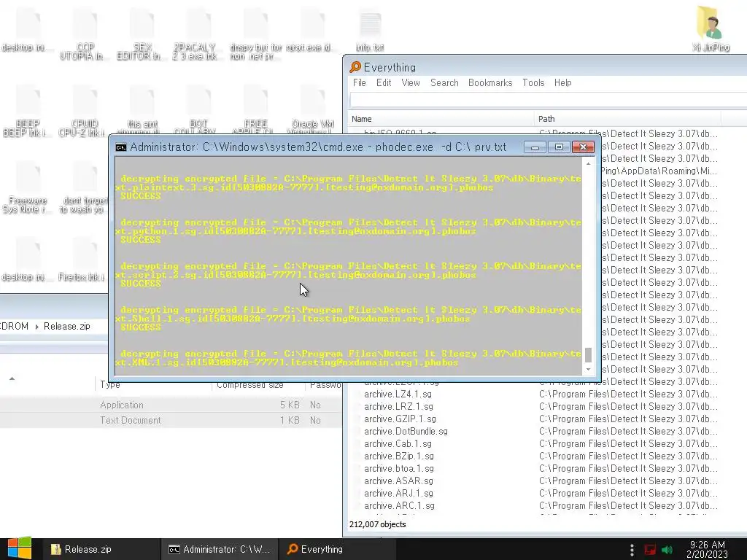Screen dimensions: 747x560
Task: Open the taskbar clock and date
Action: point(707,549)
